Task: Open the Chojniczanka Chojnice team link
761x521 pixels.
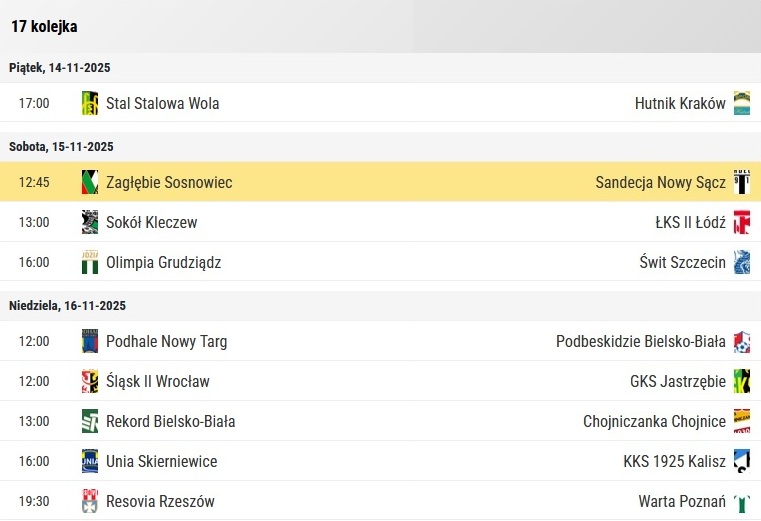Action: pyautogui.click(x=654, y=421)
